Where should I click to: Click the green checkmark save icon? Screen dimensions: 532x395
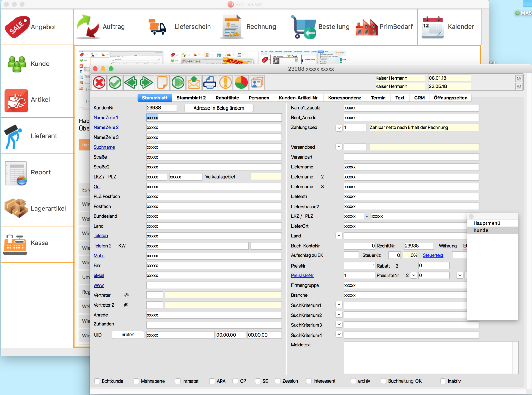(115, 83)
